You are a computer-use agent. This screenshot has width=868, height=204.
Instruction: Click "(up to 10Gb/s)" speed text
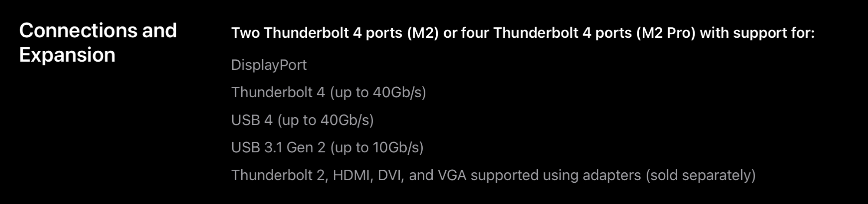point(377,148)
